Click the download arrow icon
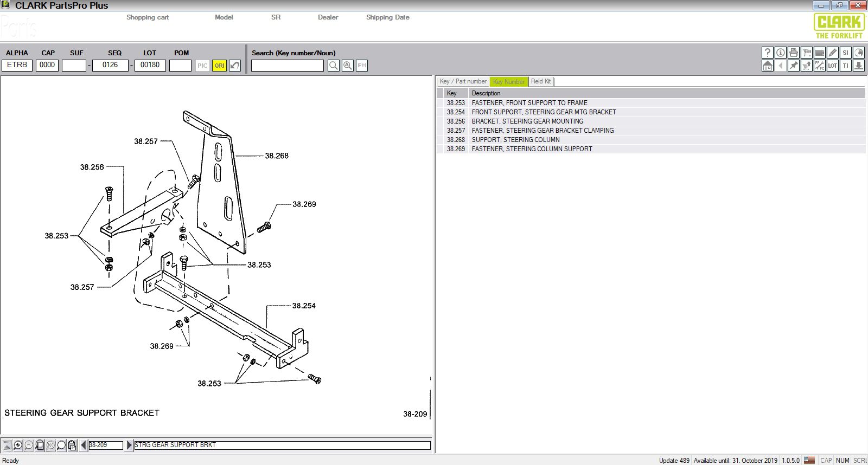 (x=859, y=66)
